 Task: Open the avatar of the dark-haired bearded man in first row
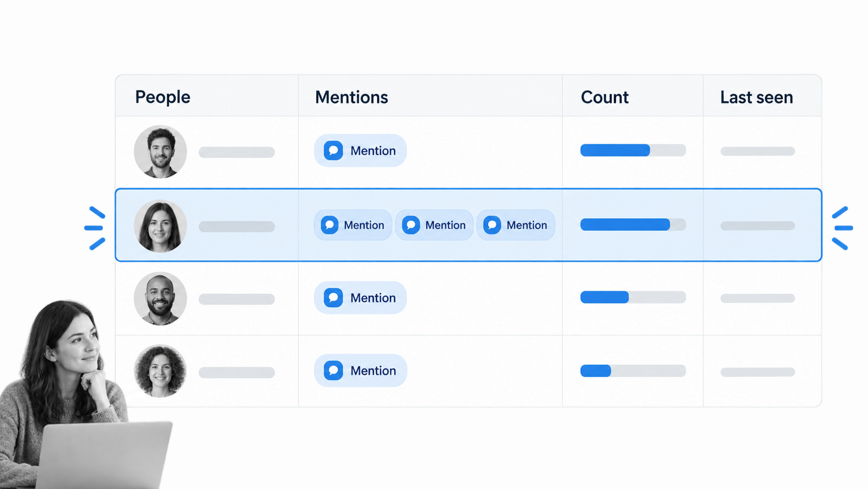[x=160, y=152]
